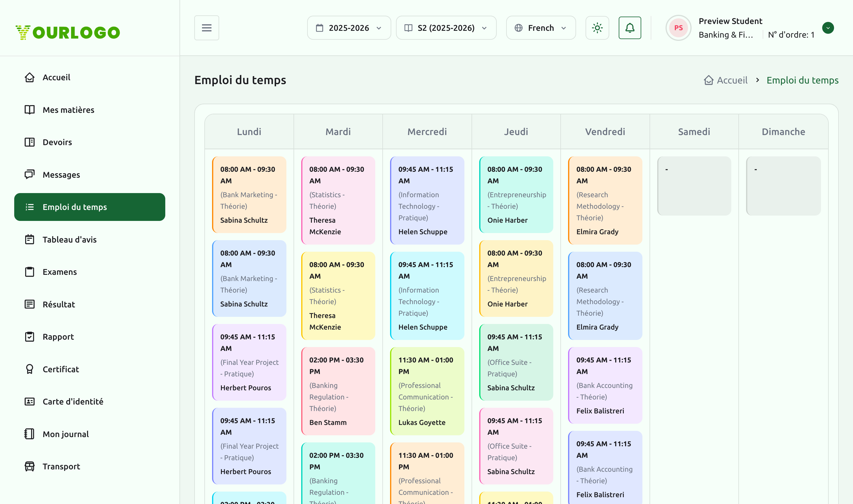Click the green Professional Communication card, Lukas Goyette

tap(427, 391)
